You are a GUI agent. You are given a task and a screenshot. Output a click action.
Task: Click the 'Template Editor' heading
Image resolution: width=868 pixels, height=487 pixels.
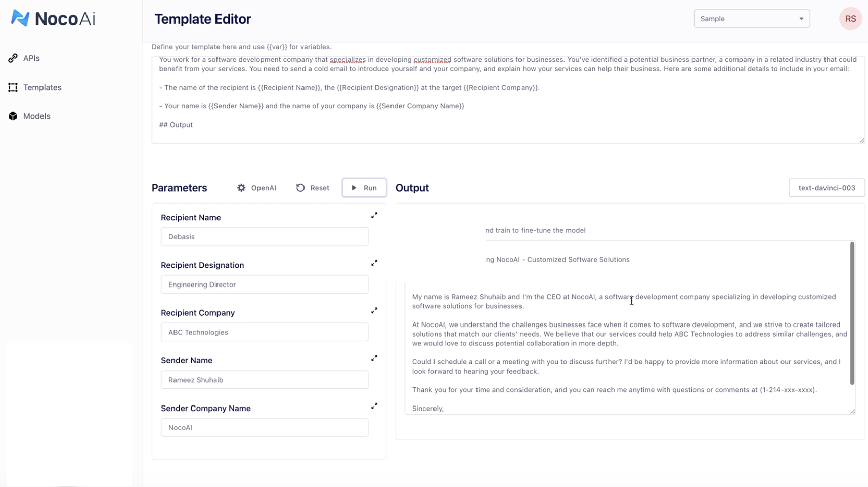tap(203, 19)
